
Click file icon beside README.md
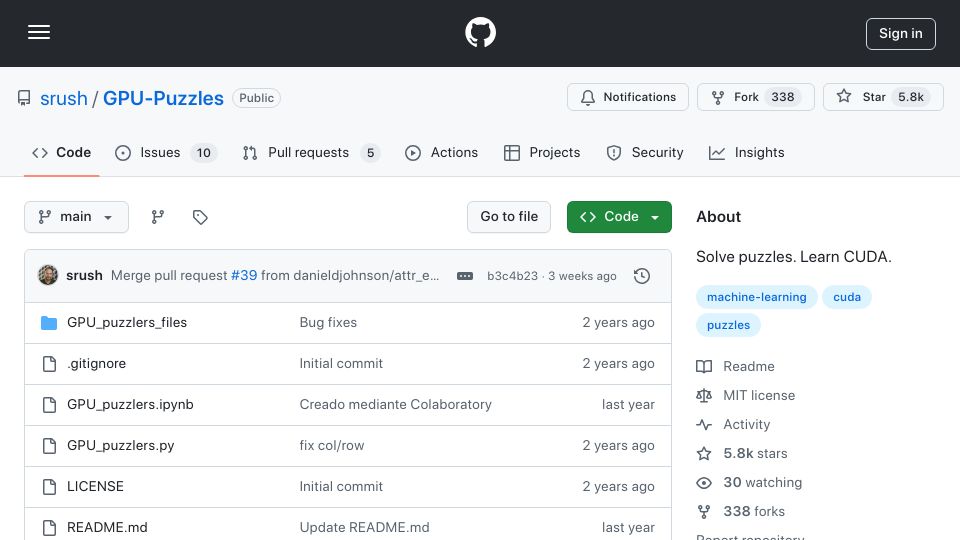pos(49,528)
